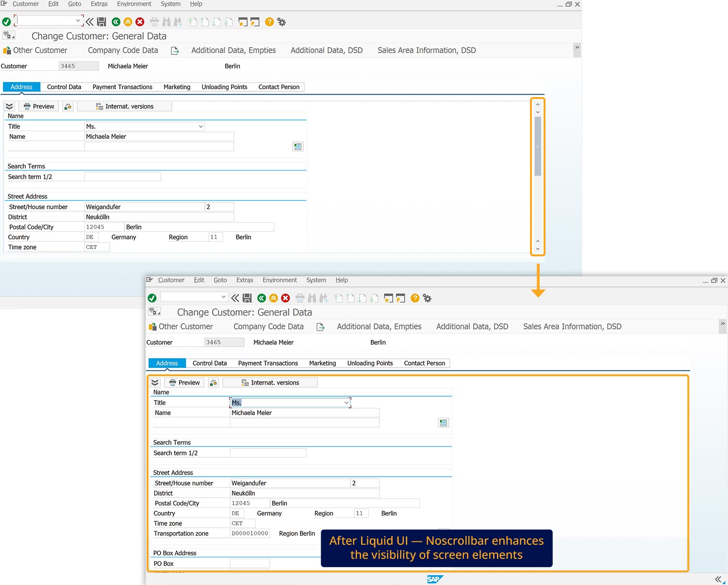Image resolution: width=728 pixels, height=585 pixels.
Task: Click the PO Box input field in lower window
Action: 250,564
